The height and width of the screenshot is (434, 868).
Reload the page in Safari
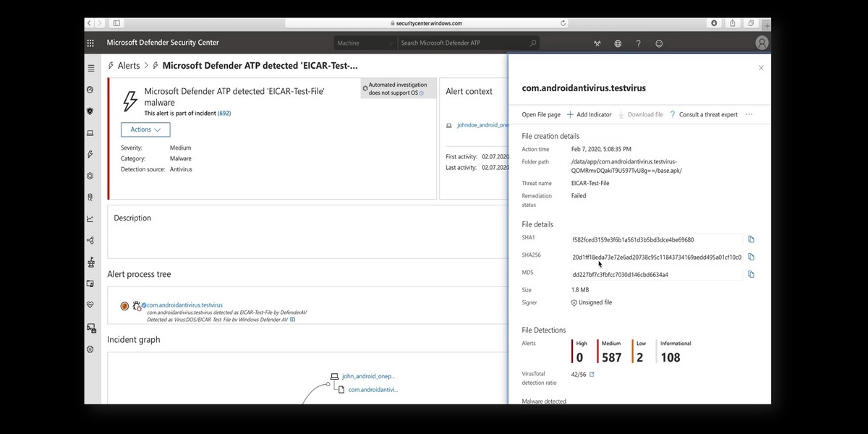563,23
